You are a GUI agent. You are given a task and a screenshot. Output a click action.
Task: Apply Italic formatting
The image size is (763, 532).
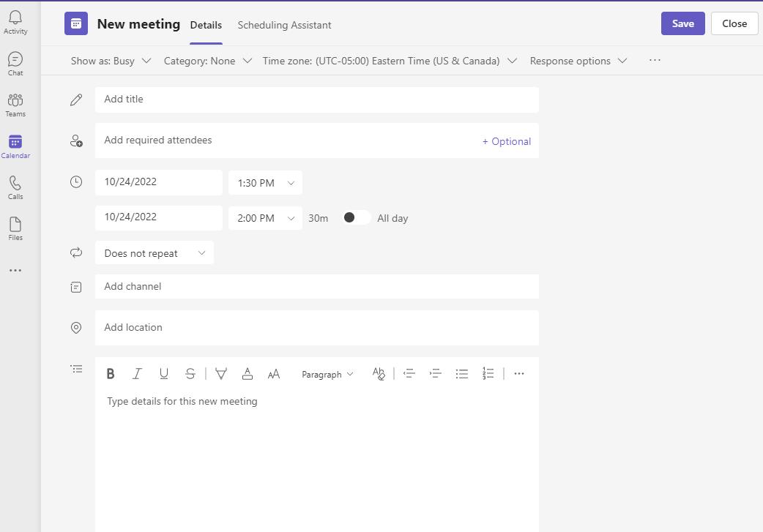click(x=137, y=374)
